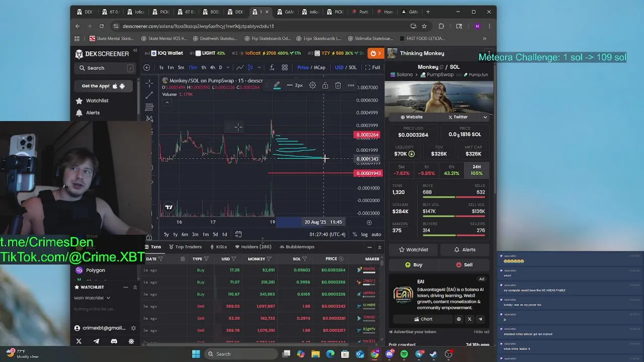Open the Main Watchlist dropdown
Screen dimensions: 644x362
[92, 298]
